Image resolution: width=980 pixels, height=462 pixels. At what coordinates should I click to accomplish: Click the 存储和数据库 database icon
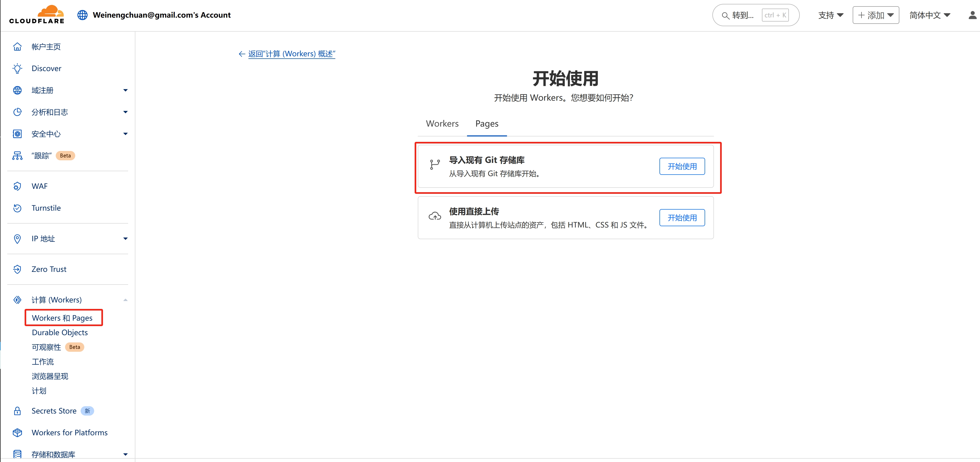[x=17, y=454]
